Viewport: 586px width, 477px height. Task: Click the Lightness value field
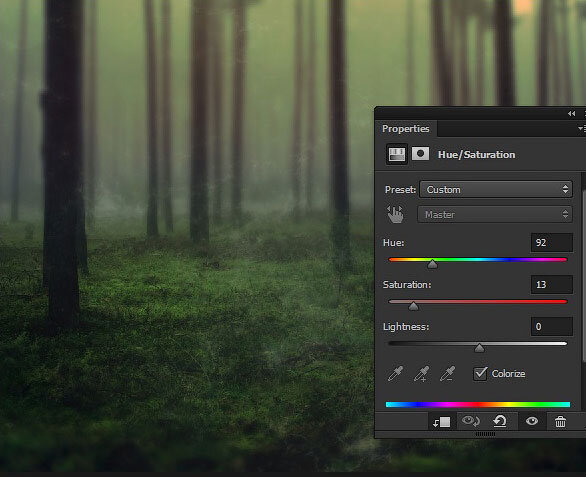552,326
